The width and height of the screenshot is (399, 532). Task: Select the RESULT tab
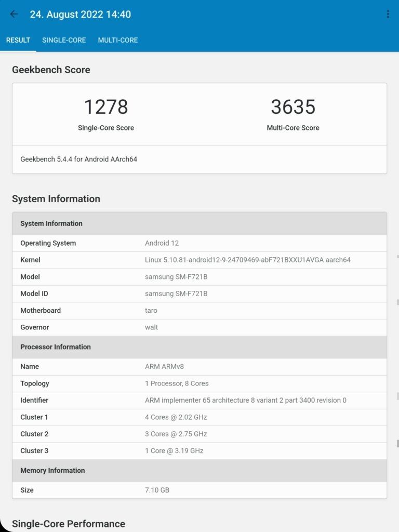coord(18,40)
